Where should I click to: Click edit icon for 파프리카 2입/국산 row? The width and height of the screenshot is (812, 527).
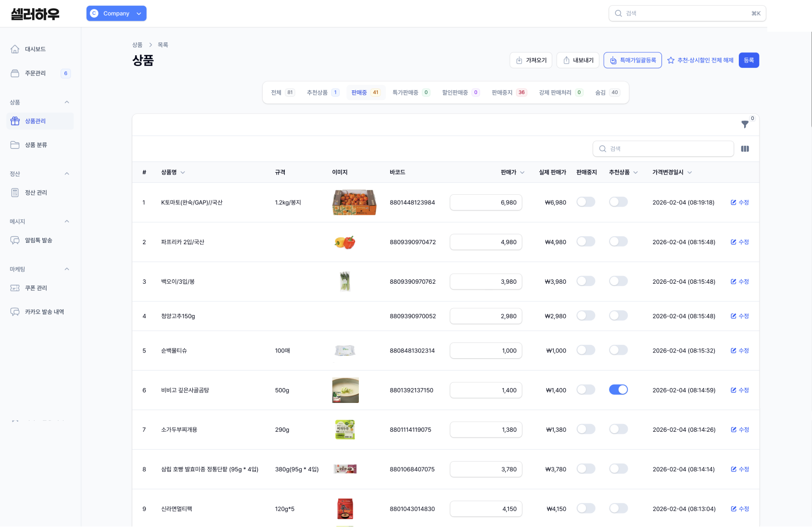pos(734,242)
